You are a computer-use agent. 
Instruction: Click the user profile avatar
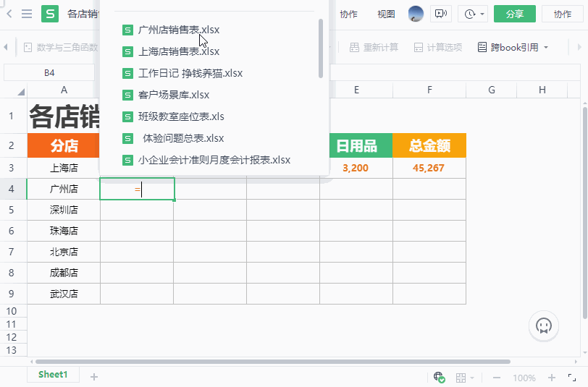(x=416, y=14)
